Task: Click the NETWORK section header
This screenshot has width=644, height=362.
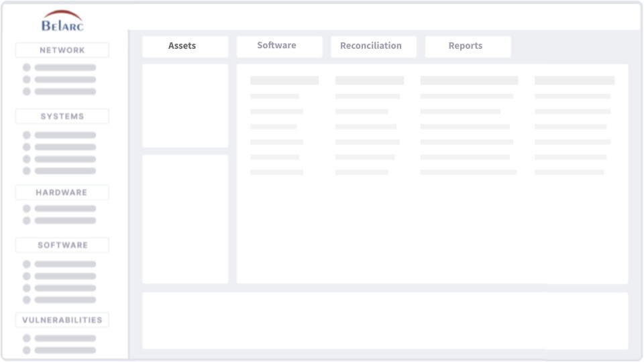Action: [62, 50]
